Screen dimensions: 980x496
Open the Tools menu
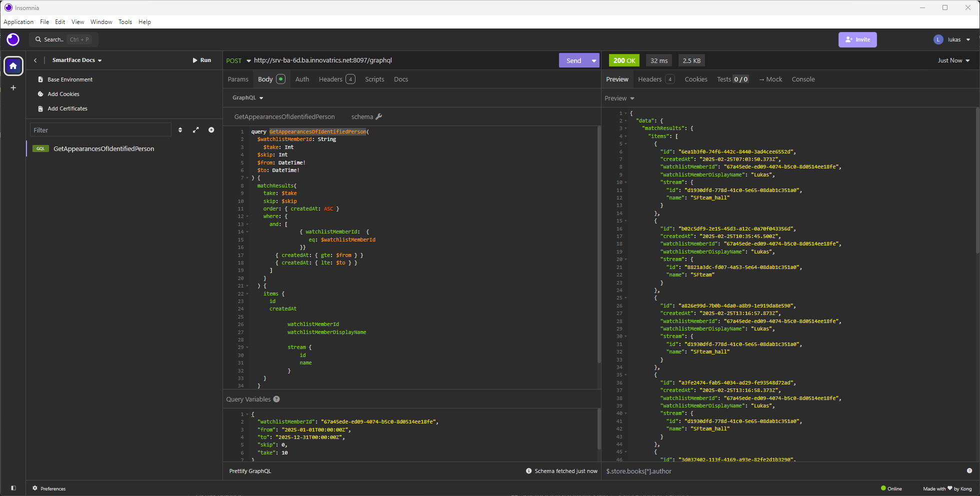click(125, 22)
